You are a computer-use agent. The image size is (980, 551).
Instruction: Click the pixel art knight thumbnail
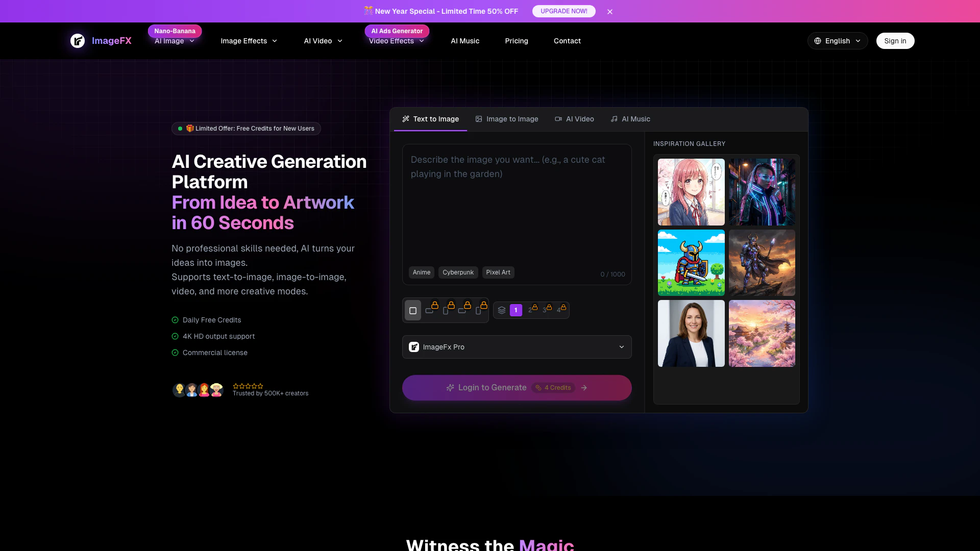[691, 263]
